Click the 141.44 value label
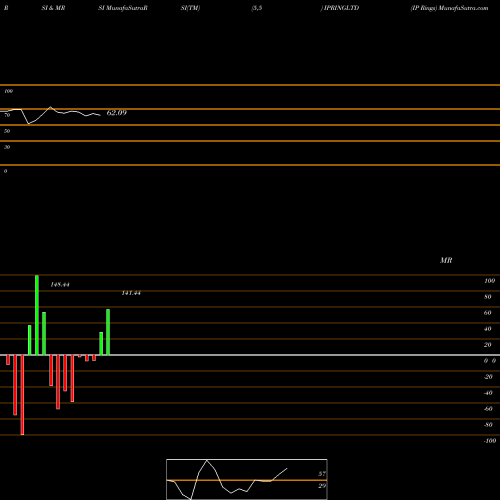 tap(131, 293)
